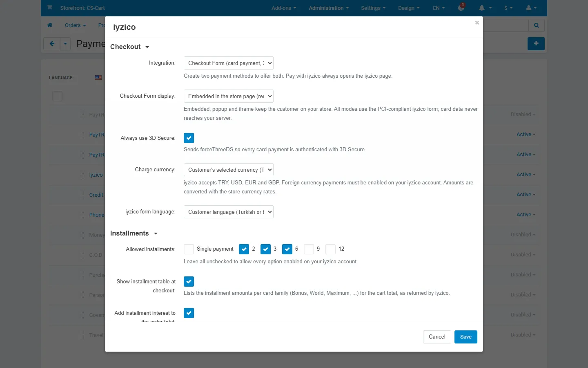The image size is (588, 368).
Task: Open iyzico payment method link
Action: click(96, 175)
